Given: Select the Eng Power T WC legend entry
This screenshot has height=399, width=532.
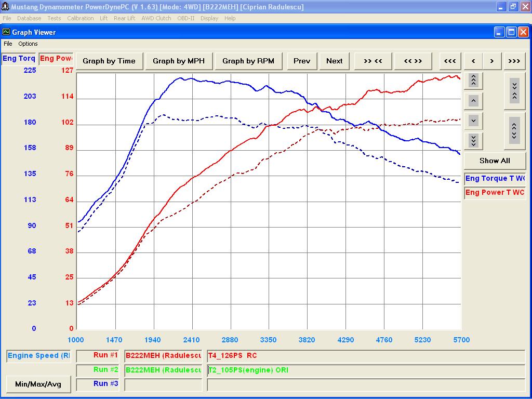Looking at the screenshot, I should click(x=495, y=192).
